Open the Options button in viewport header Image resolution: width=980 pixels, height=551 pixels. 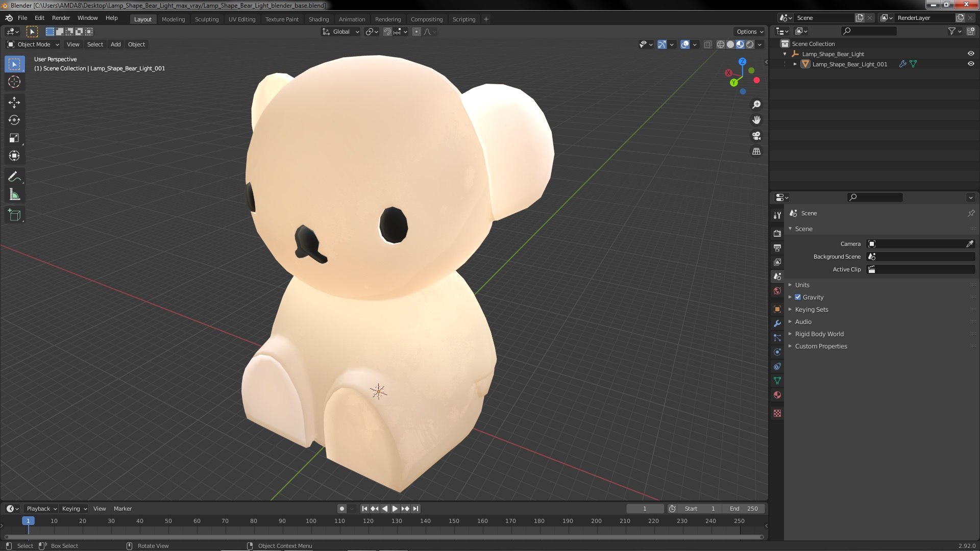pyautogui.click(x=749, y=32)
